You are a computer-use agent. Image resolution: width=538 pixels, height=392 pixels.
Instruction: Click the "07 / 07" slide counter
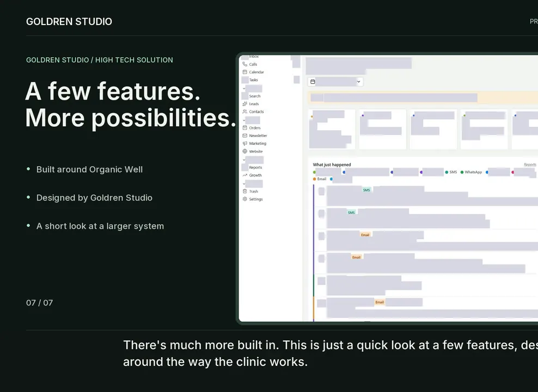39,303
